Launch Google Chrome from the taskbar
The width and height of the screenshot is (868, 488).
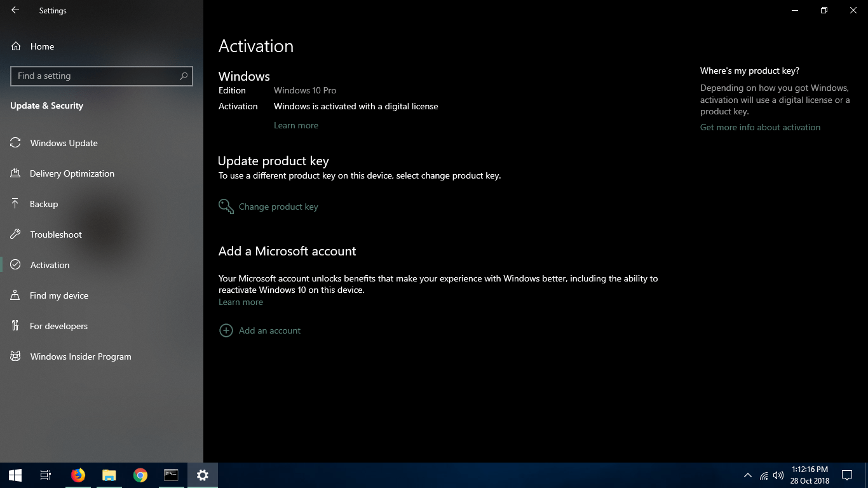(x=140, y=475)
